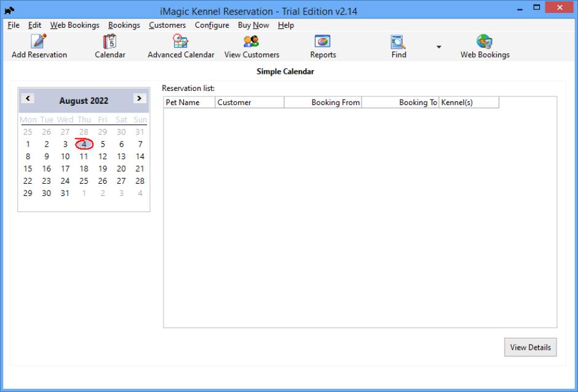Viewport: 578px width, 392px height.
Task: Open the Web Bookings globe icon
Action: click(485, 42)
